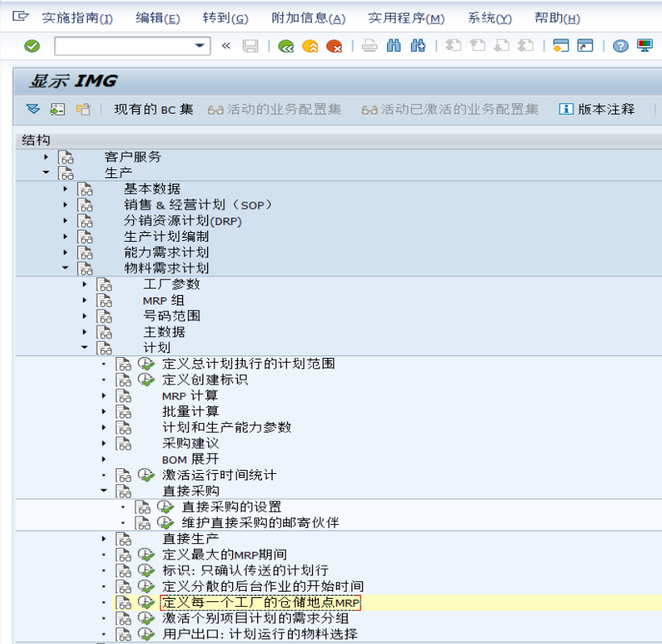This screenshot has width=662, height=644.
Task: Open the 帮助(H) menu
Action: (x=557, y=19)
